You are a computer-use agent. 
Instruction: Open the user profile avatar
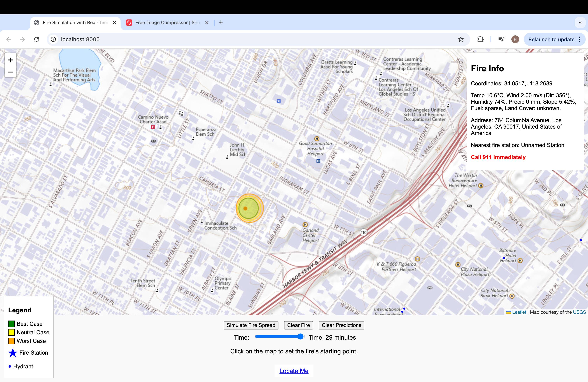point(515,39)
